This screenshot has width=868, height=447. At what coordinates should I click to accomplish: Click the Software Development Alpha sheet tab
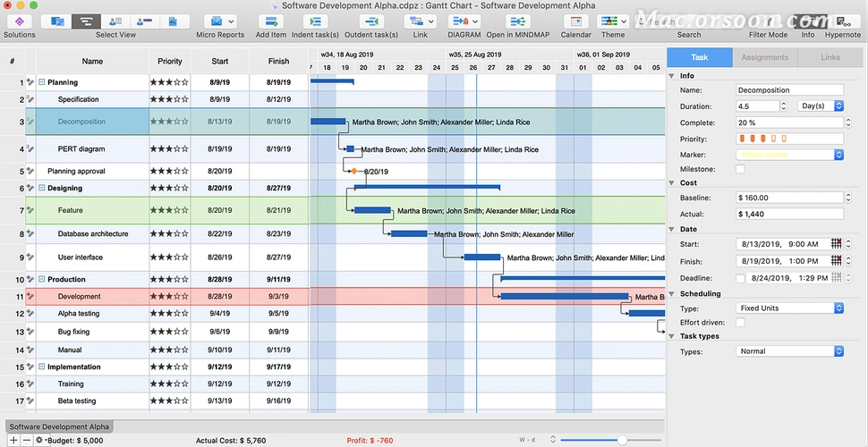click(59, 426)
